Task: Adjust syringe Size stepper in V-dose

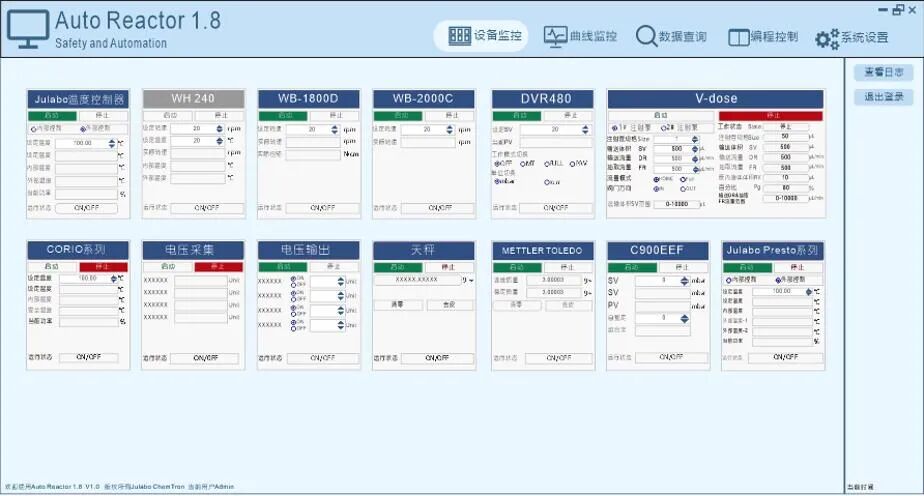Action: [695, 140]
